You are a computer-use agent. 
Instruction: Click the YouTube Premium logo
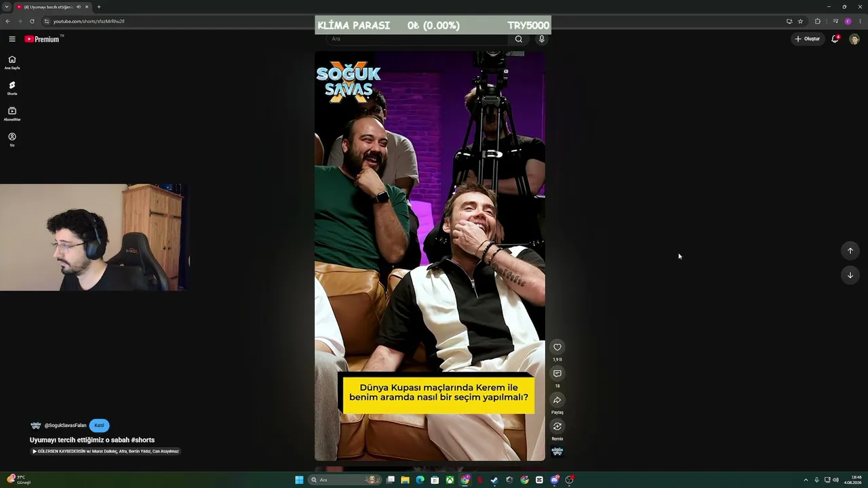coord(43,39)
